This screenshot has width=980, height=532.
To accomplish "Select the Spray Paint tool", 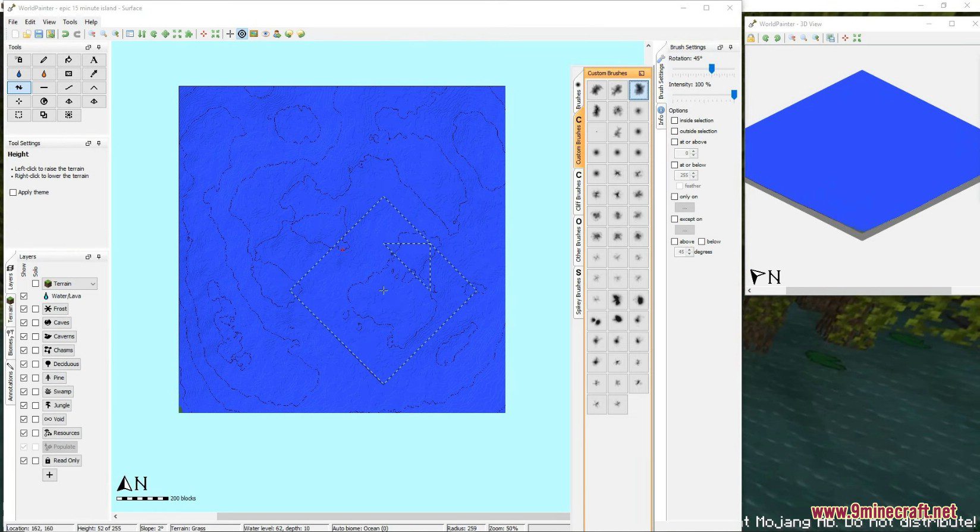I will (x=19, y=60).
